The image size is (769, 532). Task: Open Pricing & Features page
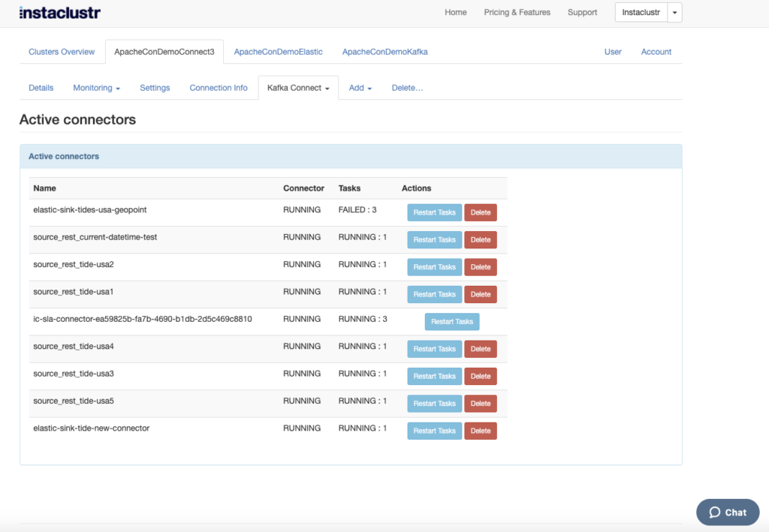click(x=517, y=12)
